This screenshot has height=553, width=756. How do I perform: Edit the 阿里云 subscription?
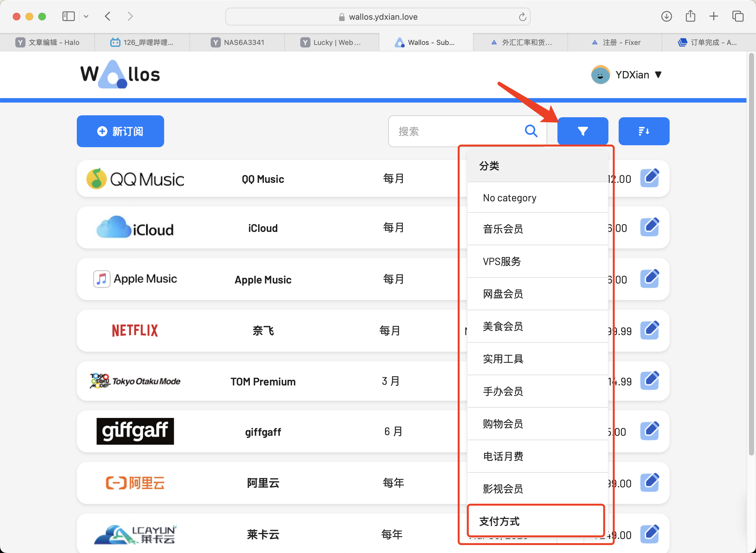(x=650, y=482)
